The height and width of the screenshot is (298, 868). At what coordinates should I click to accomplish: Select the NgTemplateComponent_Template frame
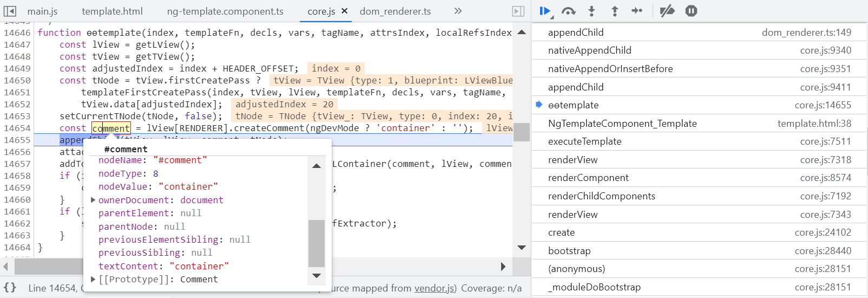click(x=699, y=124)
